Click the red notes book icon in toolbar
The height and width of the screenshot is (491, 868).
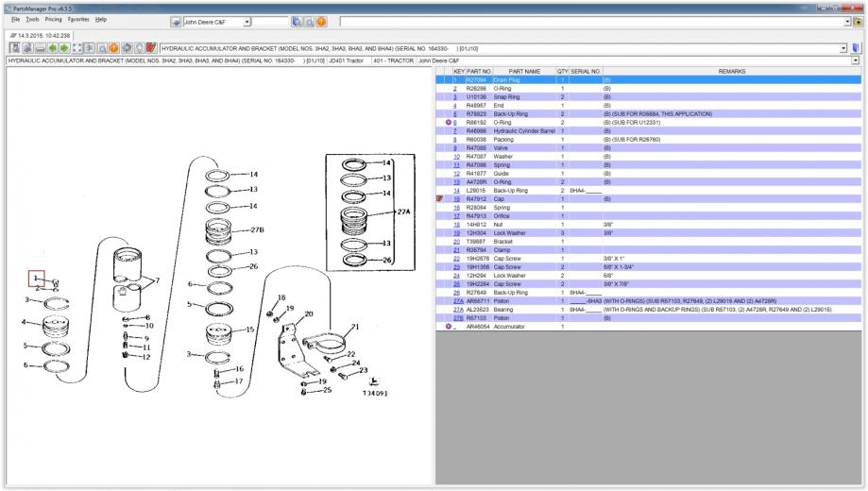(x=150, y=48)
